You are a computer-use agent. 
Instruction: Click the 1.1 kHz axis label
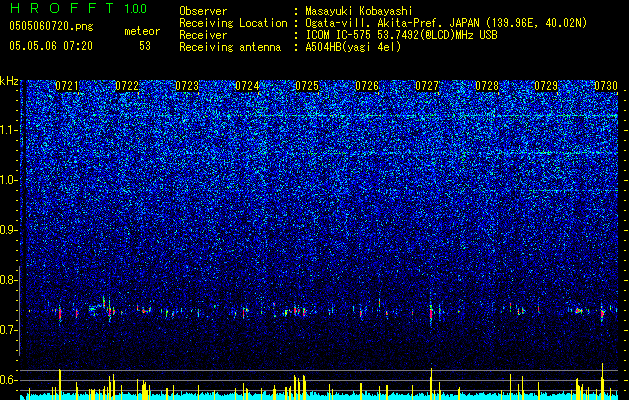8,130
